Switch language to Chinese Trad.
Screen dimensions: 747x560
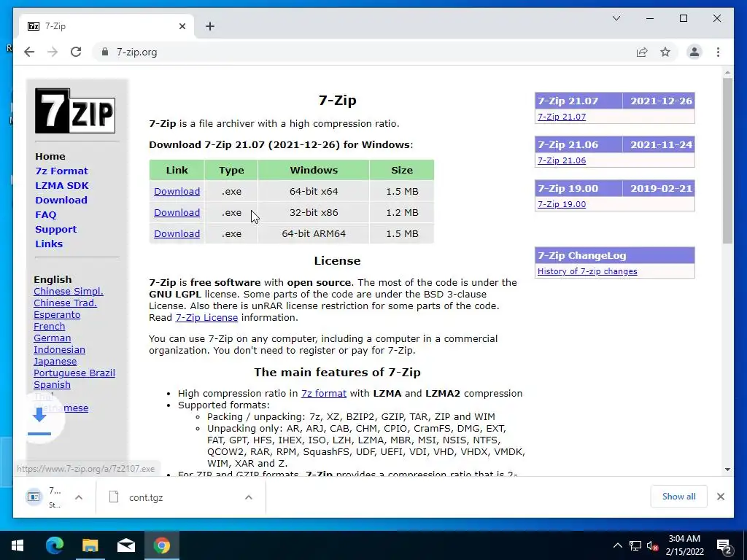(x=65, y=303)
